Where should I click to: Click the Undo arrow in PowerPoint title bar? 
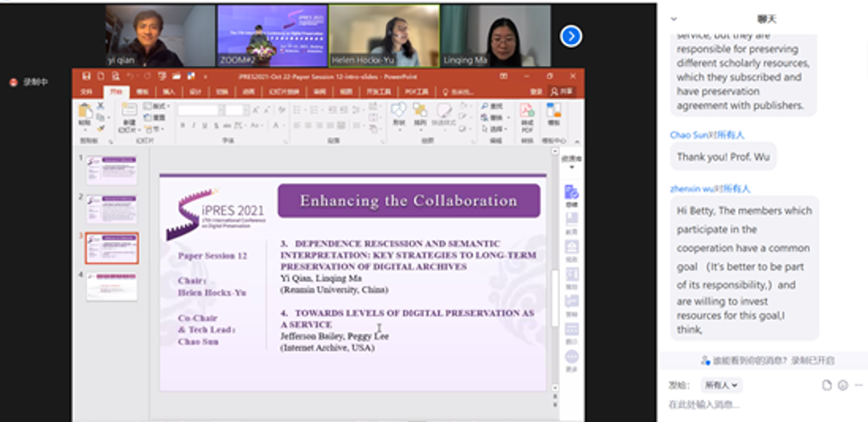coord(131,76)
